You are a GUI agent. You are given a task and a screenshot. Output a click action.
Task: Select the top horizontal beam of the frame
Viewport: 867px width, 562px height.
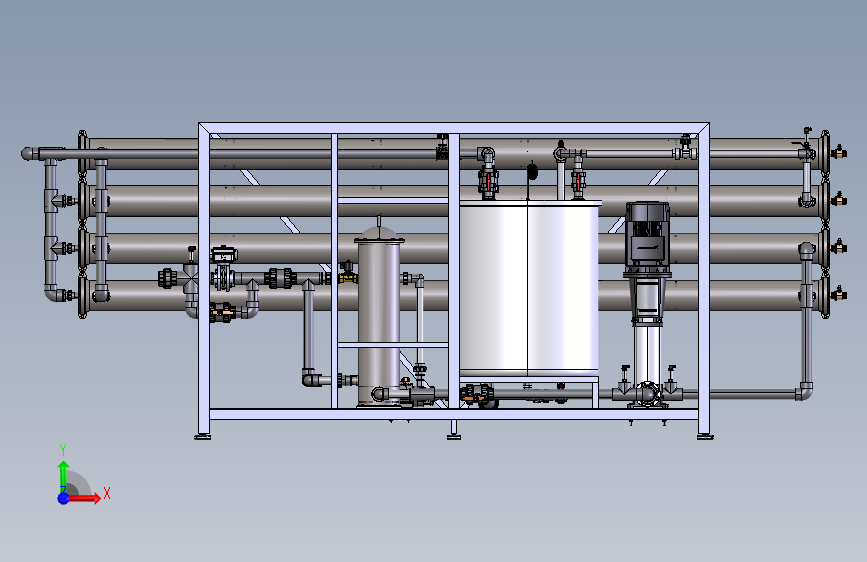tap(453, 128)
